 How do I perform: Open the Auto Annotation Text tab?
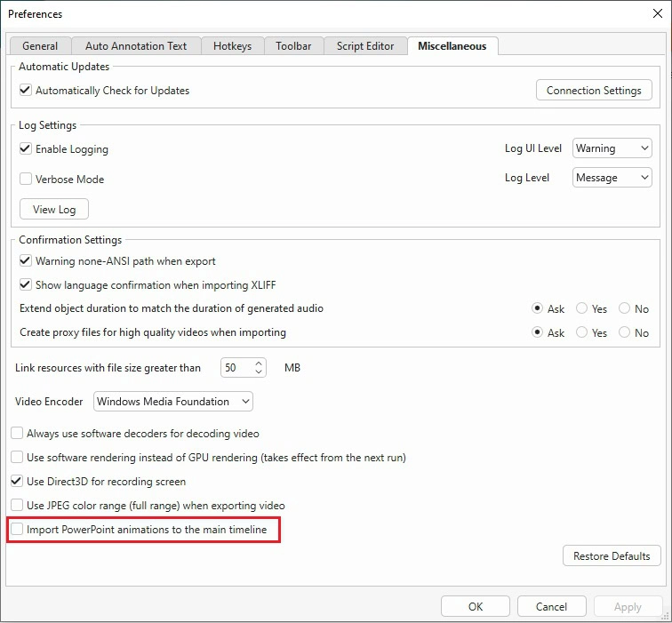click(137, 46)
